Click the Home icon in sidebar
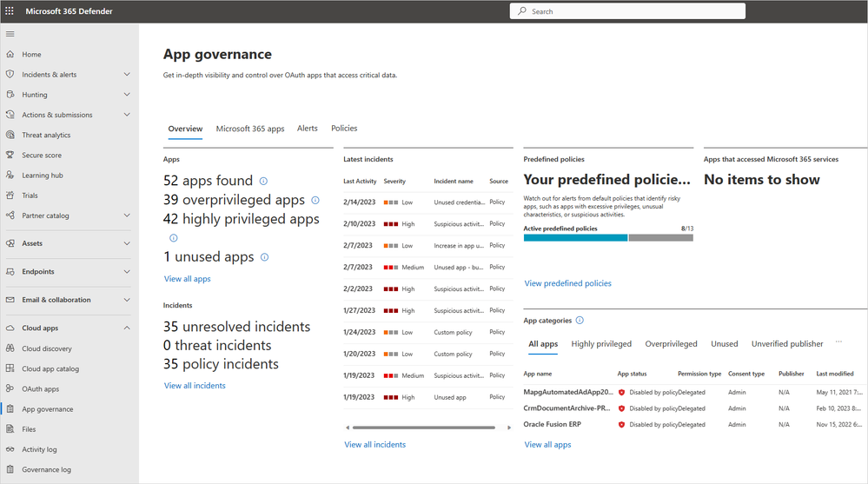 pos(10,55)
